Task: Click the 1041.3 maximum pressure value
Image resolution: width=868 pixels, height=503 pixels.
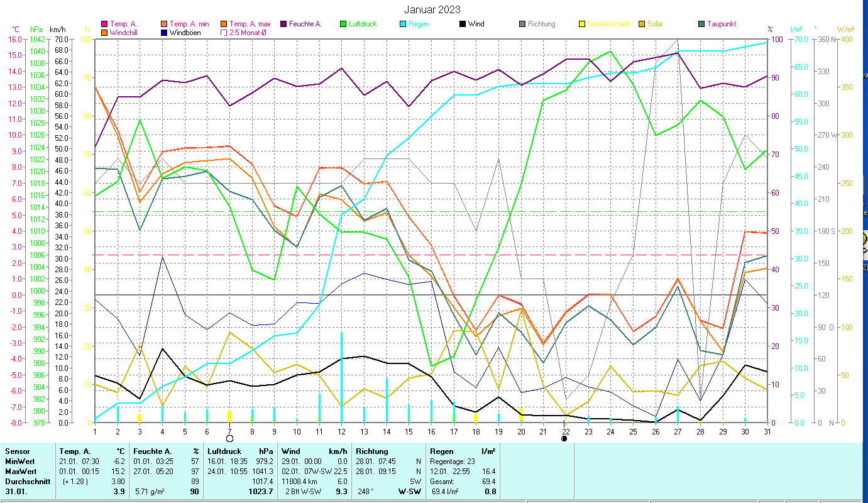Action: coord(263,472)
